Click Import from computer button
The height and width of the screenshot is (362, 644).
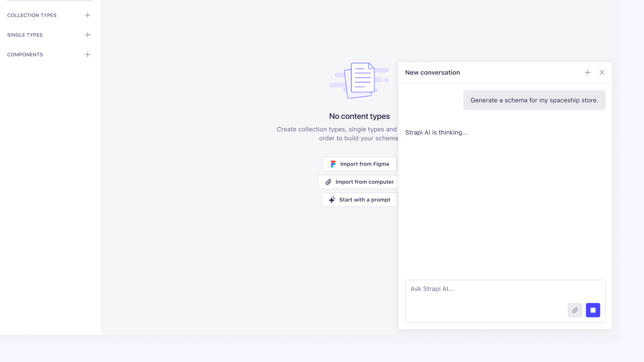coord(364,182)
